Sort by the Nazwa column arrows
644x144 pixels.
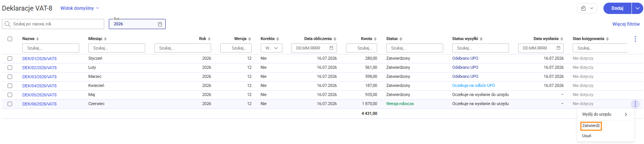[38, 39]
